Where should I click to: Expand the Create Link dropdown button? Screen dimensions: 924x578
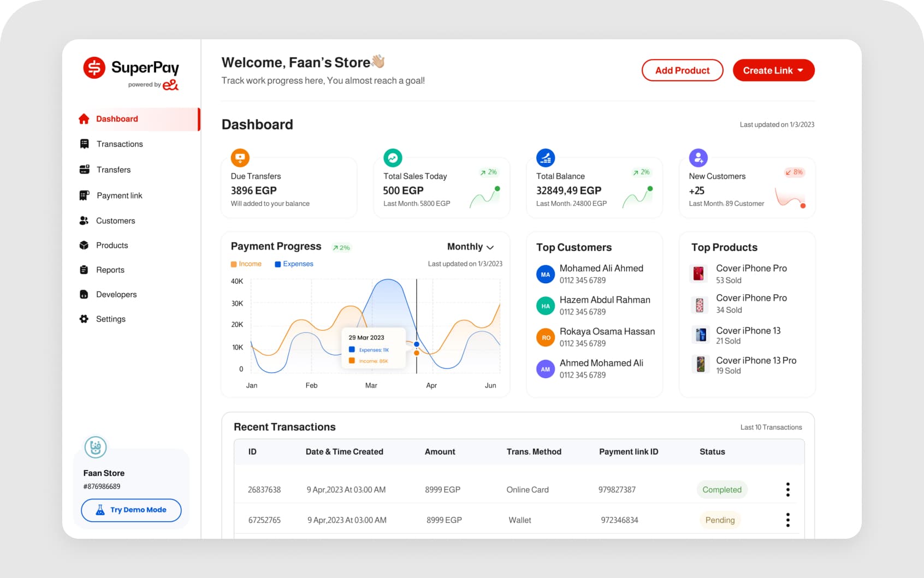(x=773, y=70)
